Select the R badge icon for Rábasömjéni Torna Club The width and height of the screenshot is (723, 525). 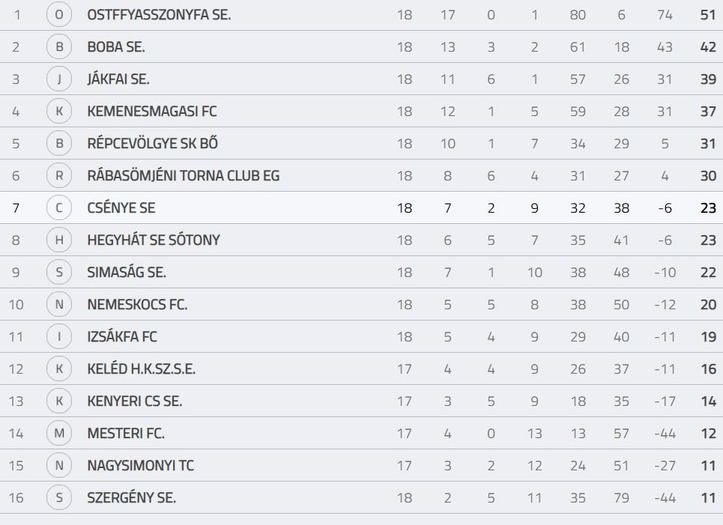(59, 176)
